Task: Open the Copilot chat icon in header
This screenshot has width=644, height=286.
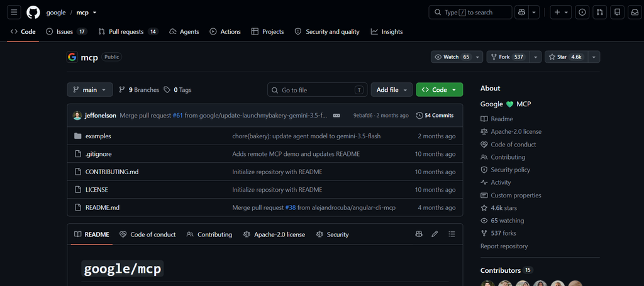Action: pos(521,13)
